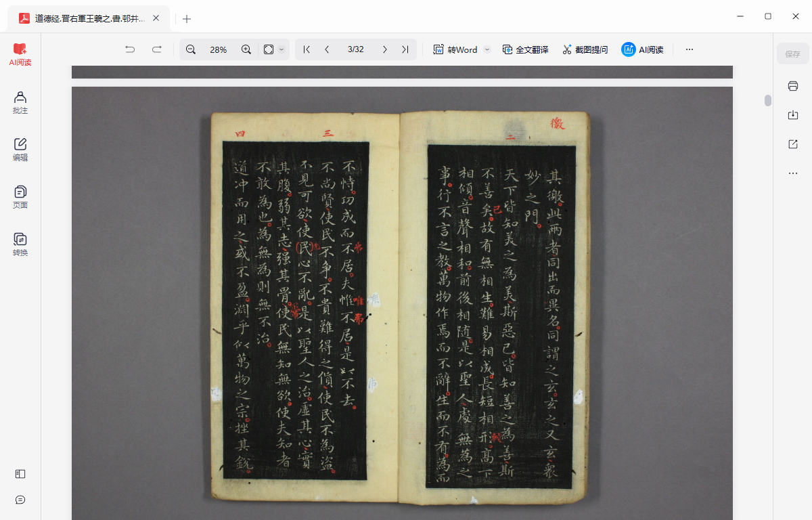Viewport: 812px width, 520px height.
Task: Click the scanned book page image
Action: pos(402,303)
